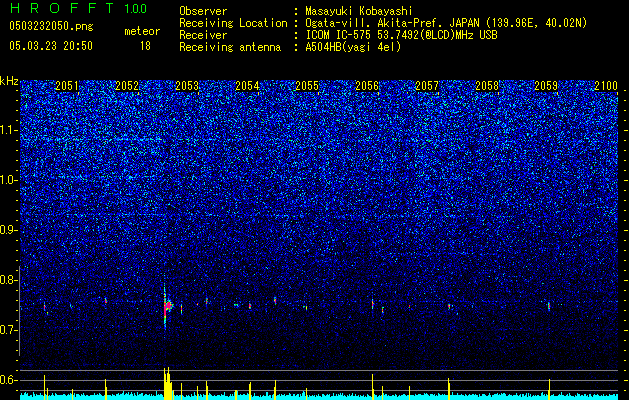This screenshot has height=400, width=629.
Task: Click the 1.1 frequency axis label
Action: 8,130
